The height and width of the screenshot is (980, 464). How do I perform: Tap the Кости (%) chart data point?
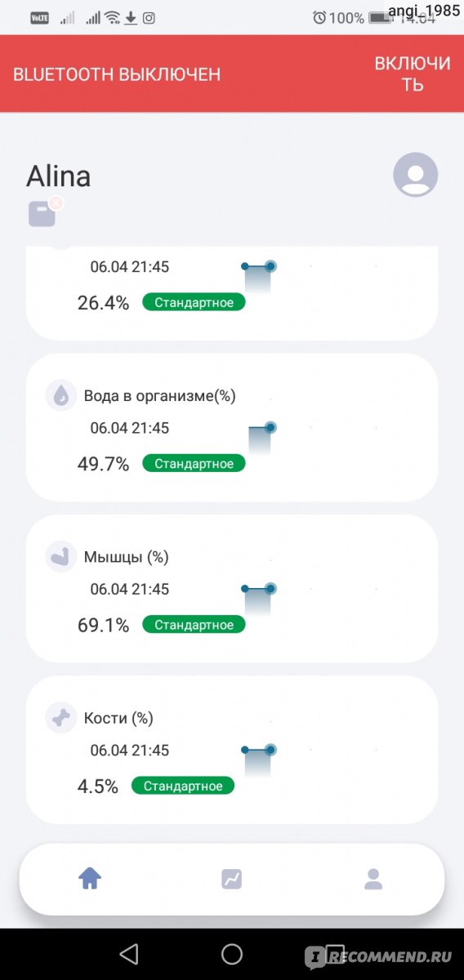[270, 749]
